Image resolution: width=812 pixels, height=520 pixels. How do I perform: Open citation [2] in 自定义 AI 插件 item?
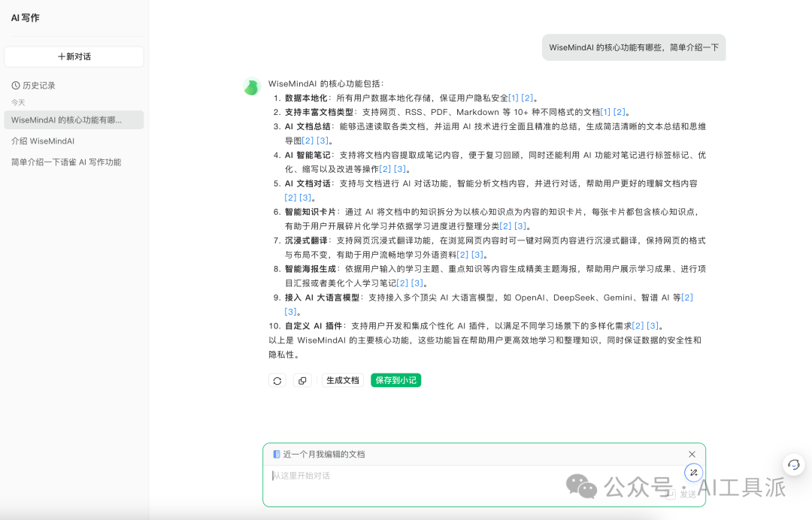638,326
